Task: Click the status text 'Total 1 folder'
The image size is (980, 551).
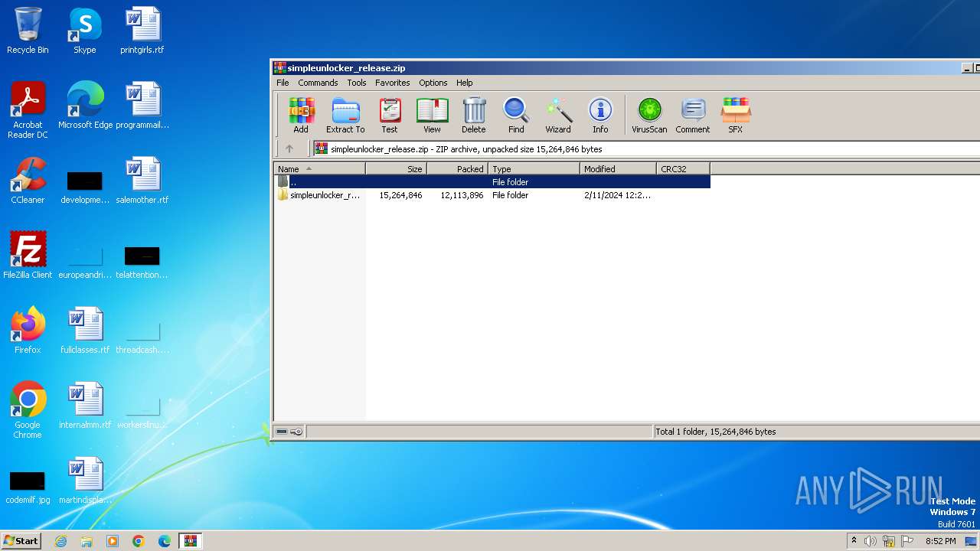Action: (x=716, y=432)
